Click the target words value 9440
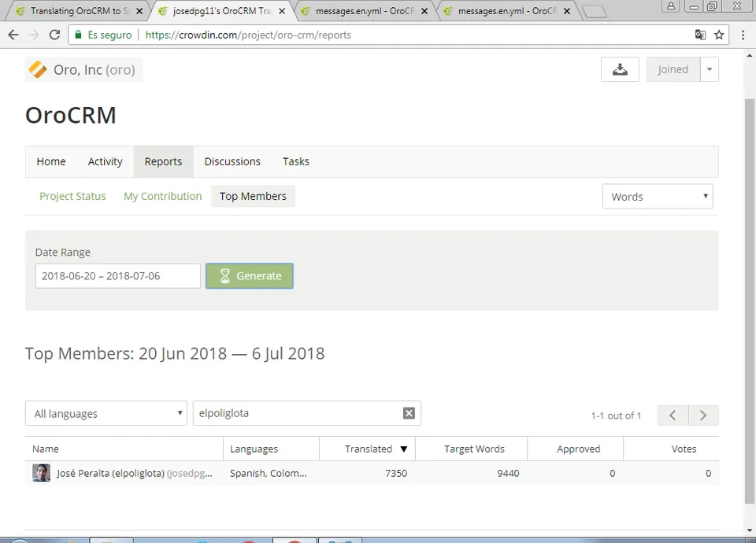This screenshot has height=543, width=756. [508, 473]
